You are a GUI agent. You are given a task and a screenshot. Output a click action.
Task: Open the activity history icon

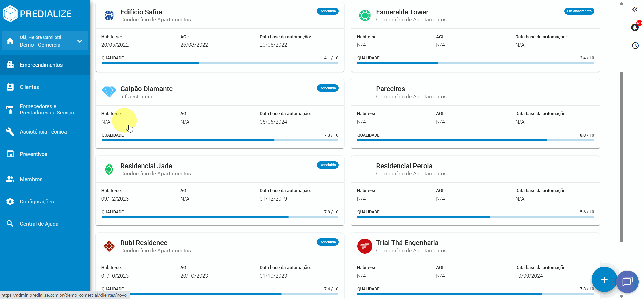[x=635, y=46]
